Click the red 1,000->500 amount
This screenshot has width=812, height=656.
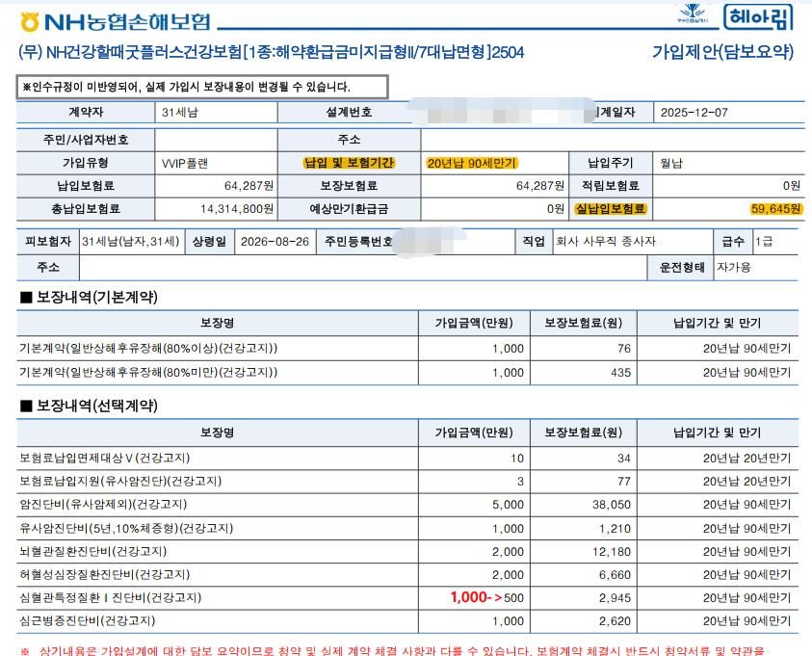tap(487, 597)
